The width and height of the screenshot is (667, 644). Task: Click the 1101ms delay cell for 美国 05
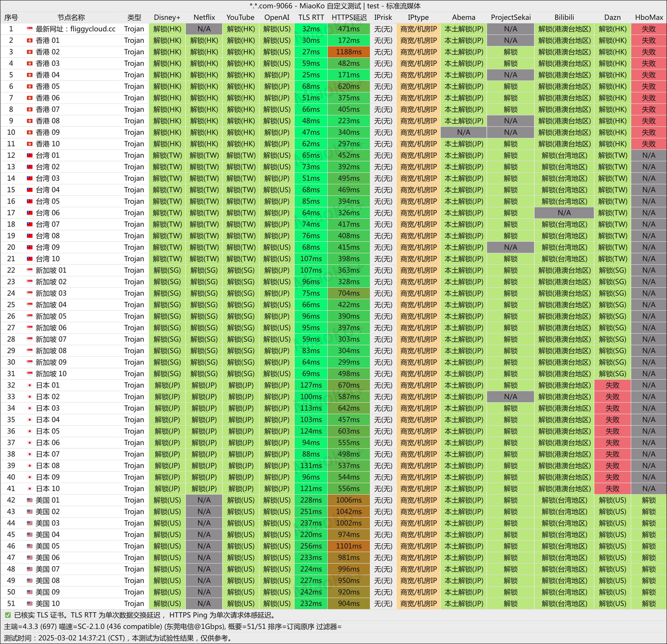click(349, 546)
